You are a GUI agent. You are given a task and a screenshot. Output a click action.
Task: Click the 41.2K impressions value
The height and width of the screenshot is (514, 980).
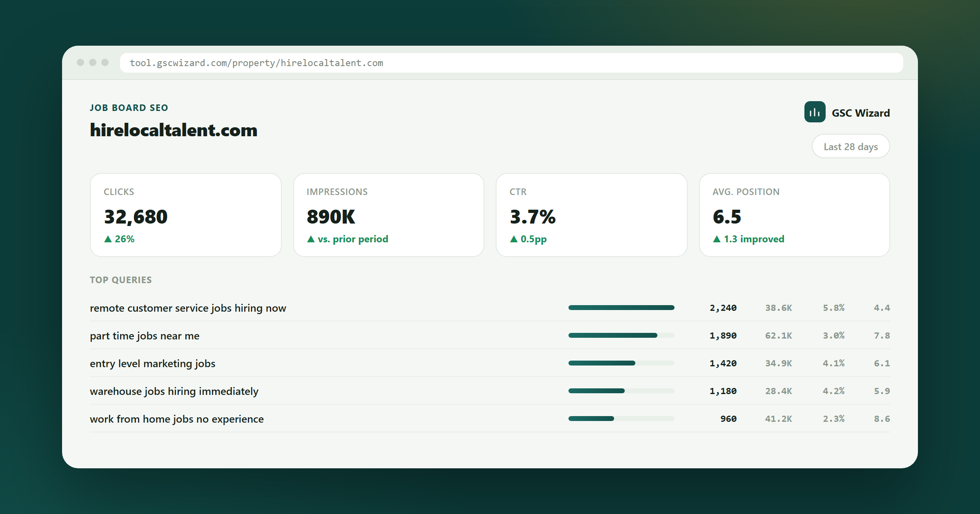pyautogui.click(x=778, y=419)
